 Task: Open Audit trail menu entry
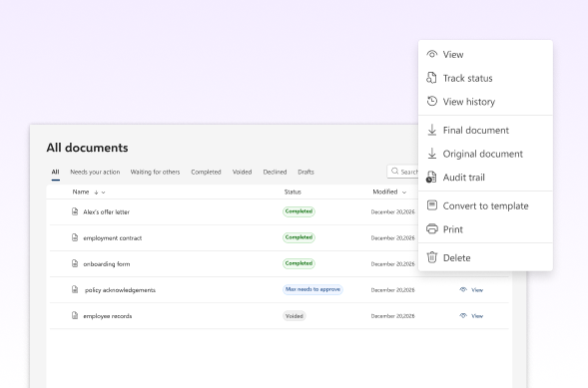(485, 178)
